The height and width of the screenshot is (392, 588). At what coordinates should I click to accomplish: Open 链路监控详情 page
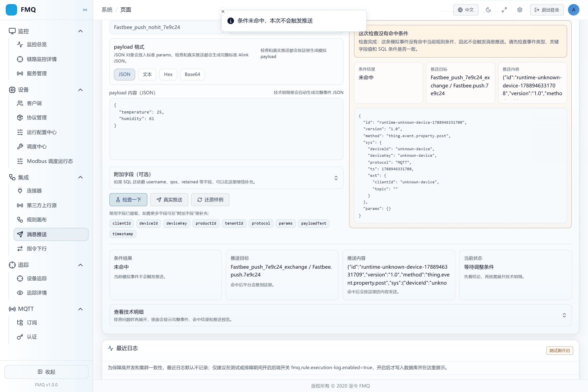tap(51, 59)
